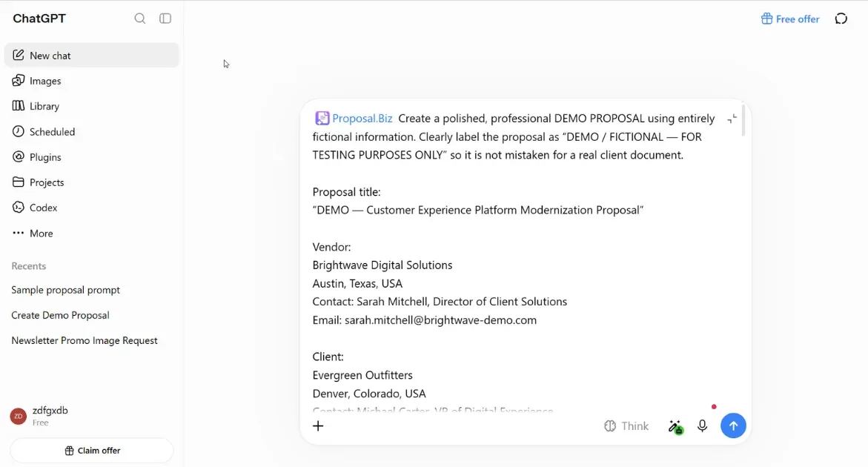This screenshot has height=467, width=868.
Task: Click the Brightwave Digital Solutions line
Action: point(382,265)
